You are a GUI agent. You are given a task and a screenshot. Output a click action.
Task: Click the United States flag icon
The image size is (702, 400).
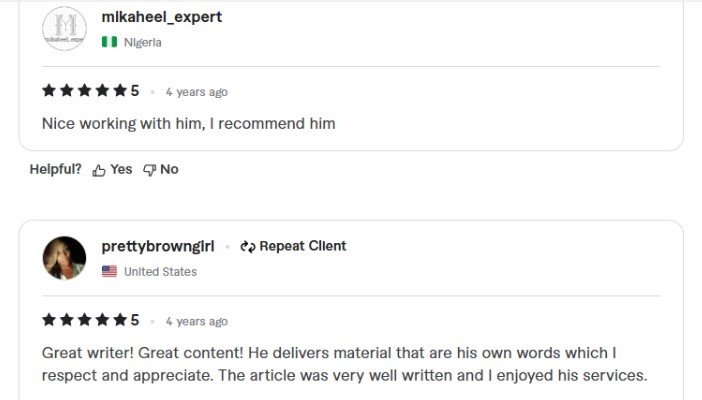click(109, 271)
